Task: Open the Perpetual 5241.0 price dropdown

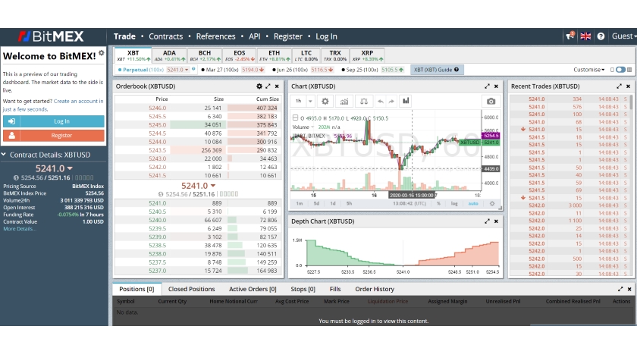Action: pos(178,70)
